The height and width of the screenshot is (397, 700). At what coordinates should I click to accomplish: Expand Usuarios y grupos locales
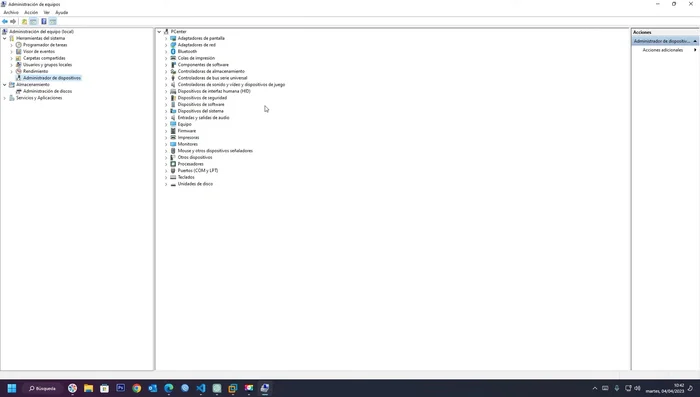tap(12, 65)
